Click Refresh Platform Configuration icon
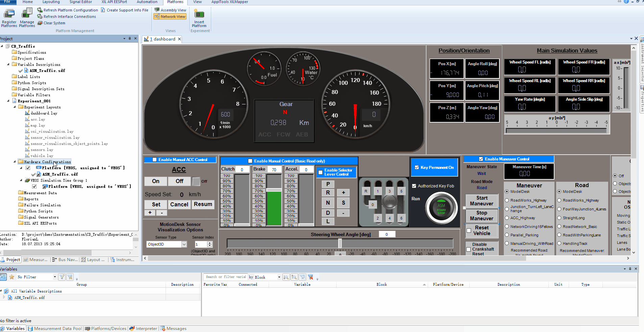The height and width of the screenshot is (332, 644). point(40,10)
